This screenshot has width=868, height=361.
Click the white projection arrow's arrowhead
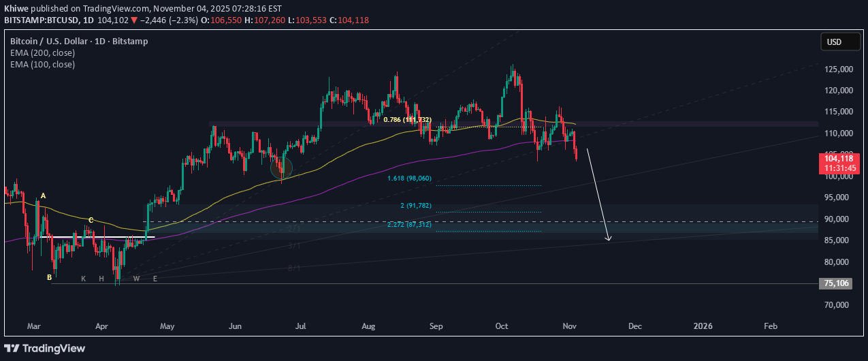[609, 238]
